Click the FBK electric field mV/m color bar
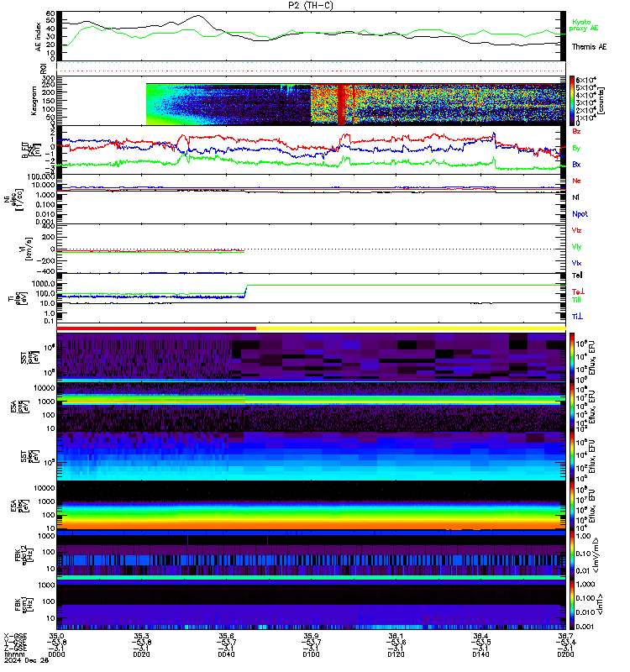630x672 pixels. (x=572, y=555)
